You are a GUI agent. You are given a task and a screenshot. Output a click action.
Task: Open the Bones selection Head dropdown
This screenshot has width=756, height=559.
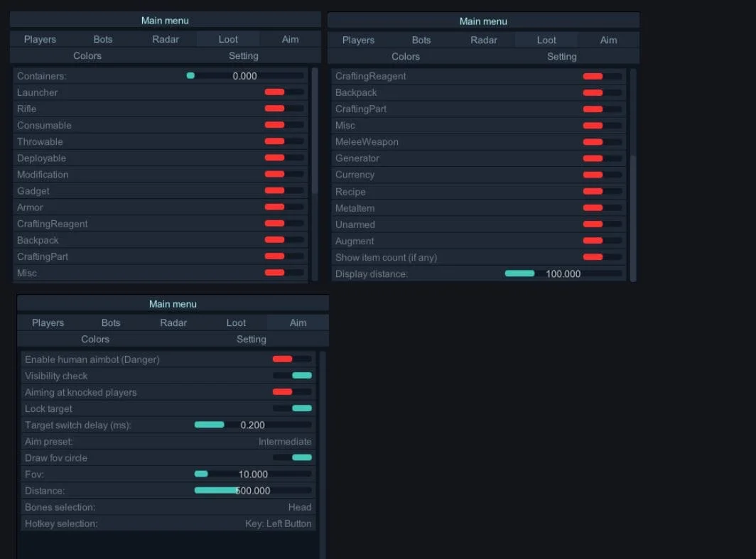pos(299,507)
